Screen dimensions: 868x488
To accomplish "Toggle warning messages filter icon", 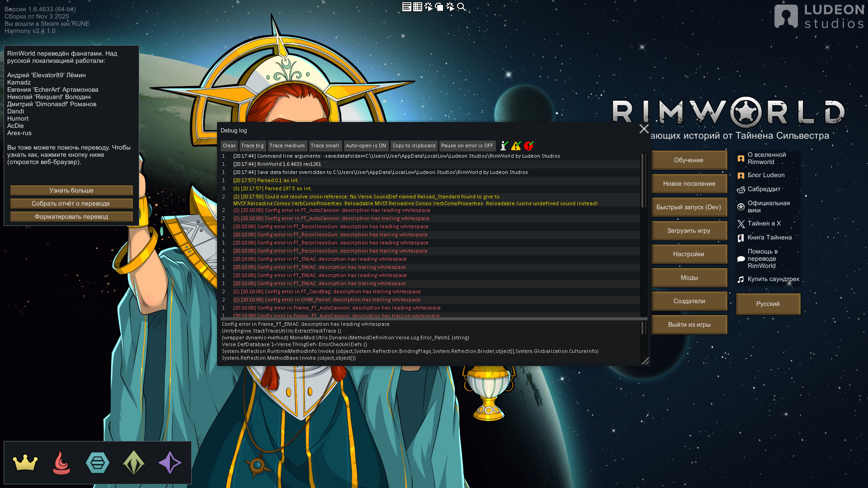I will 516,145.
